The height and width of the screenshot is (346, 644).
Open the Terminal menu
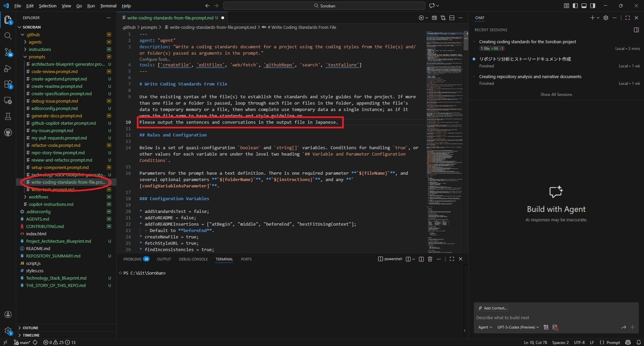(x=108, y=5)
